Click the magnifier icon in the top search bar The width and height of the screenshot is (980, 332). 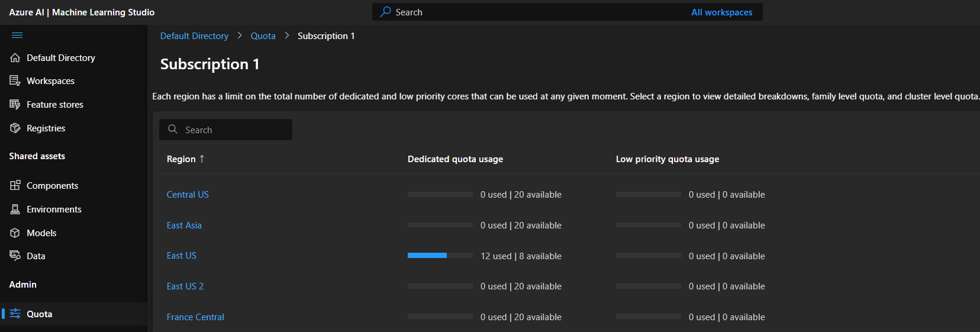coord(385,12)
